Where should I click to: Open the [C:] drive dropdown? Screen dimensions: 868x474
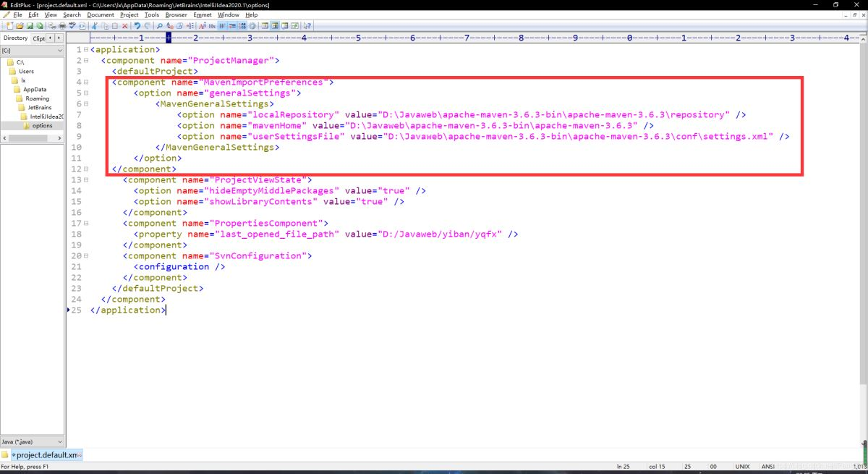(x=33, y=51)
